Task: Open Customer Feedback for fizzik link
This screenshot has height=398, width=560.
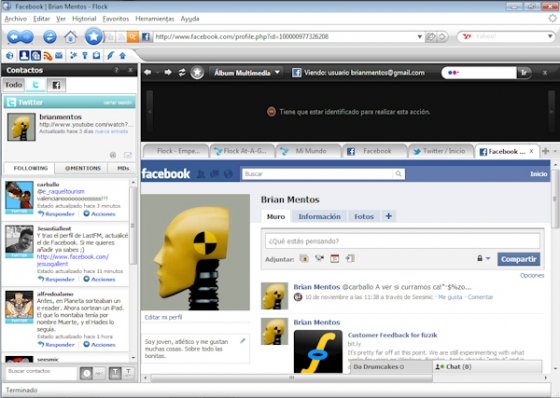Action: (x=392, y=335)
